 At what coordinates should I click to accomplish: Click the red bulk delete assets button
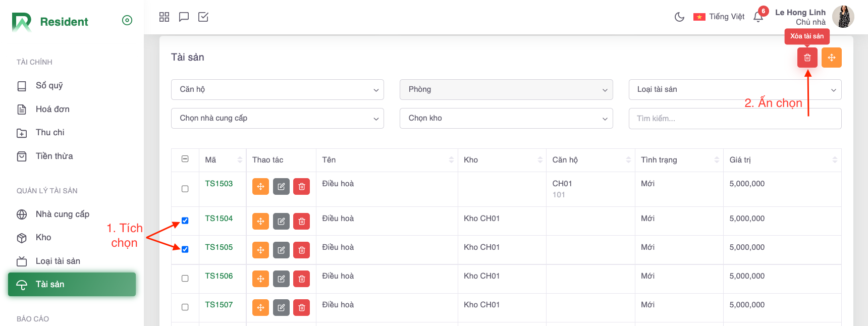(x=807, y=58)
